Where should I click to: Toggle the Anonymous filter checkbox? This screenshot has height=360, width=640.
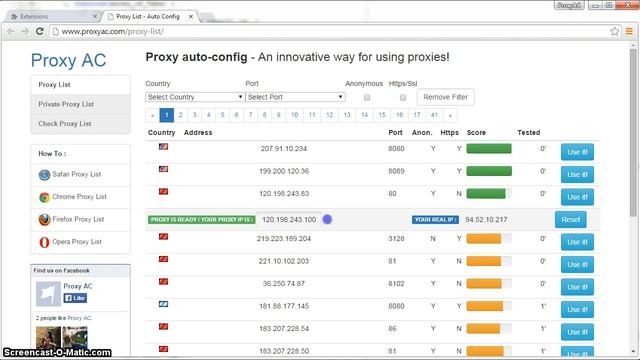tap(367, 98)
